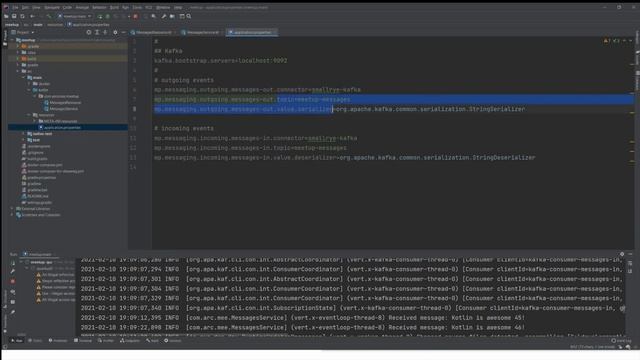Image resolution: width=640 pixels, height=360 pixels.
Task: Expand the build folder in the project tree
Action: (x=18, y=58)
